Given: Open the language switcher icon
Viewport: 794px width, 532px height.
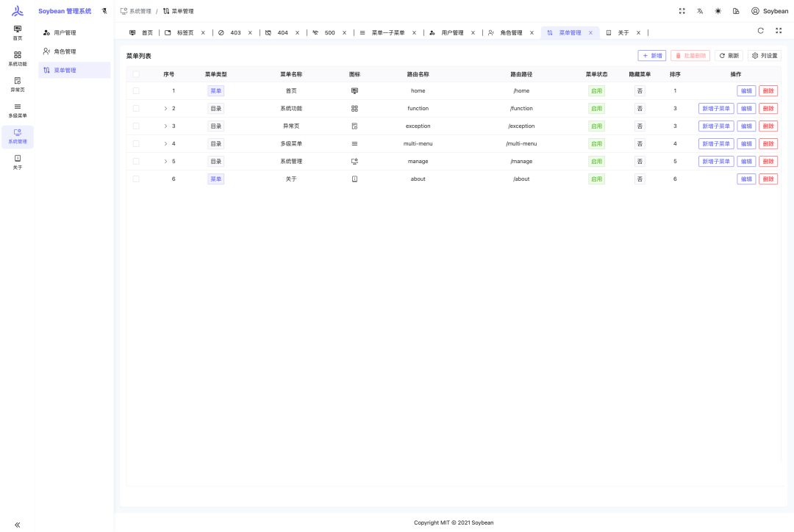Looking at the screenshot, I should point(700,11).
